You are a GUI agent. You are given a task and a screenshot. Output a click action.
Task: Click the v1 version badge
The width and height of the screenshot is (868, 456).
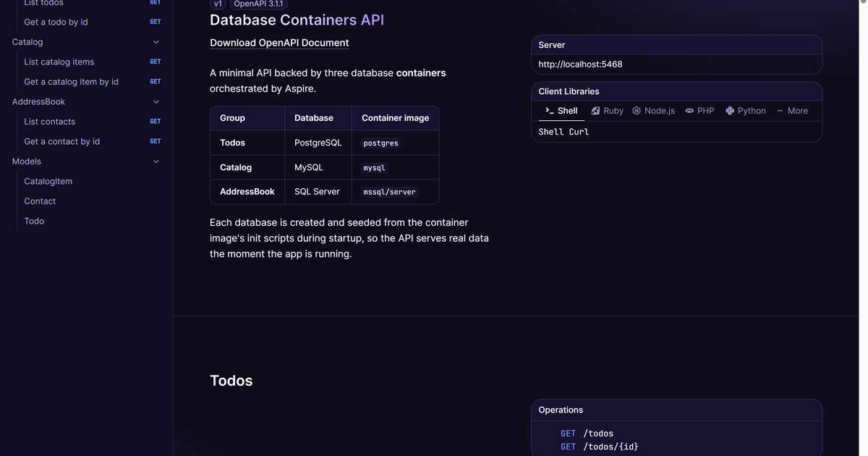218,4
